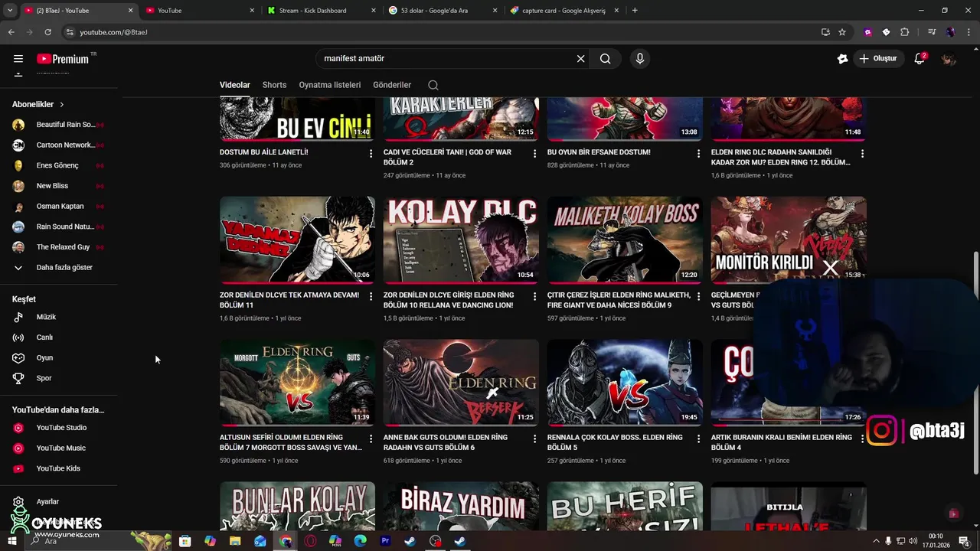Open more options for CADI VE CÜCELERİ TANI
The height and width of the screenshot is (551, 980).
[x=534, y=153]
